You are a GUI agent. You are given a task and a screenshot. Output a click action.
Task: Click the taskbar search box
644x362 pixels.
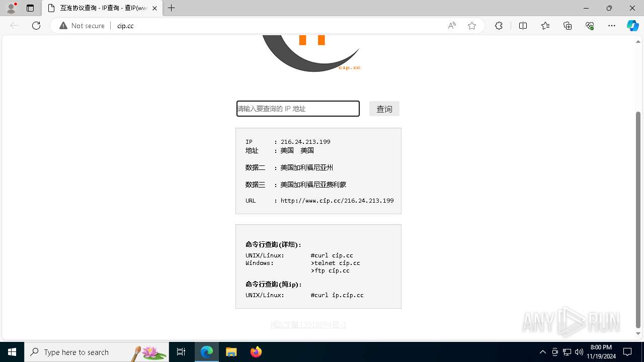[97, 352]
